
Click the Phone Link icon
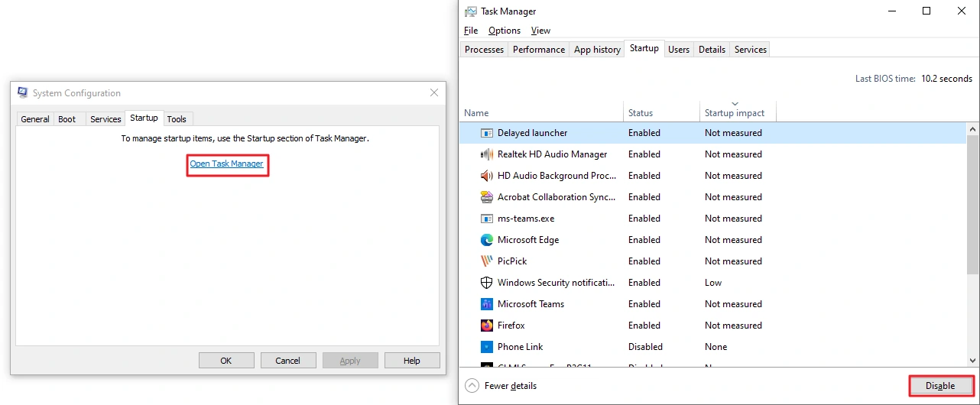click(486, 347)
